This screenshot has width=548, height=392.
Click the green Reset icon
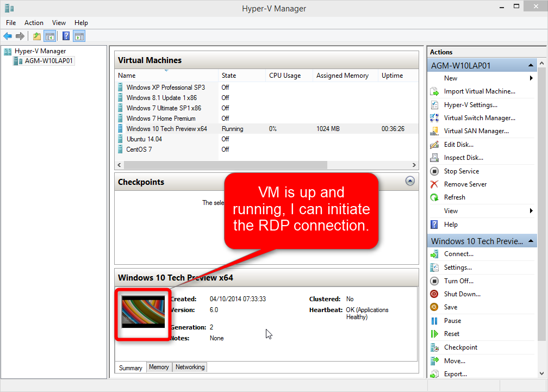tap(434, 334)
